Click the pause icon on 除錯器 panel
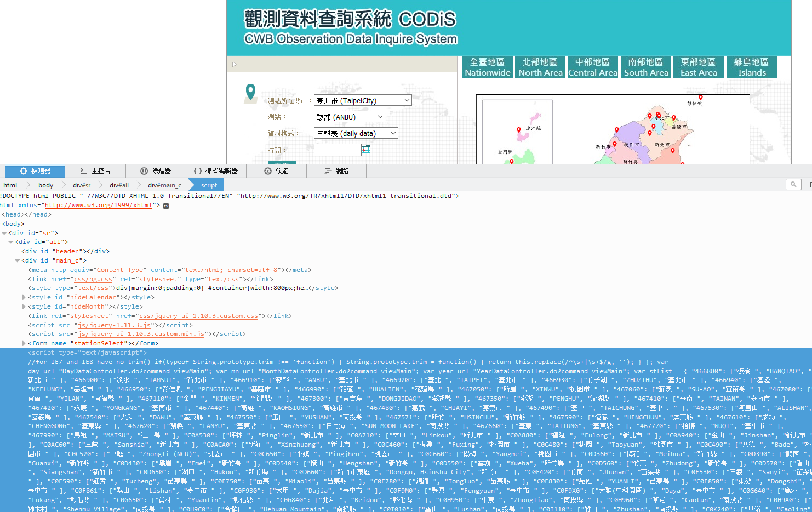The image size is (812, 512). (x=142, y=170)
